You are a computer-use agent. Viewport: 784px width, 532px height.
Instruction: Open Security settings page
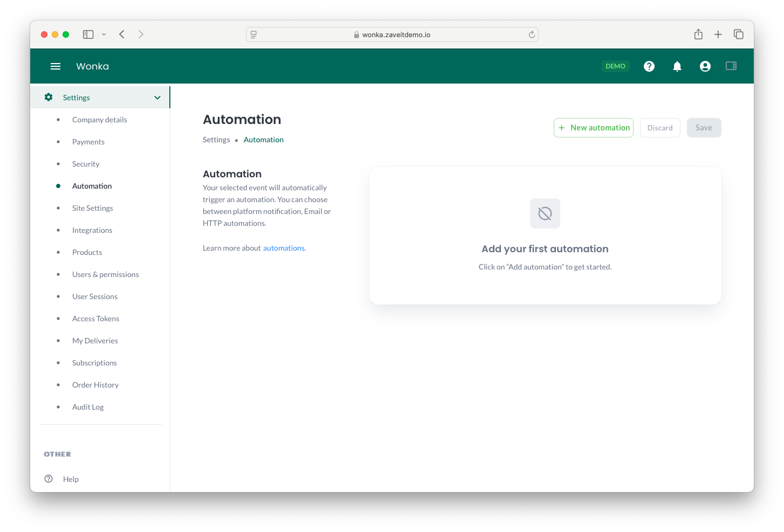pyautogui.click(x=86, y=164)
